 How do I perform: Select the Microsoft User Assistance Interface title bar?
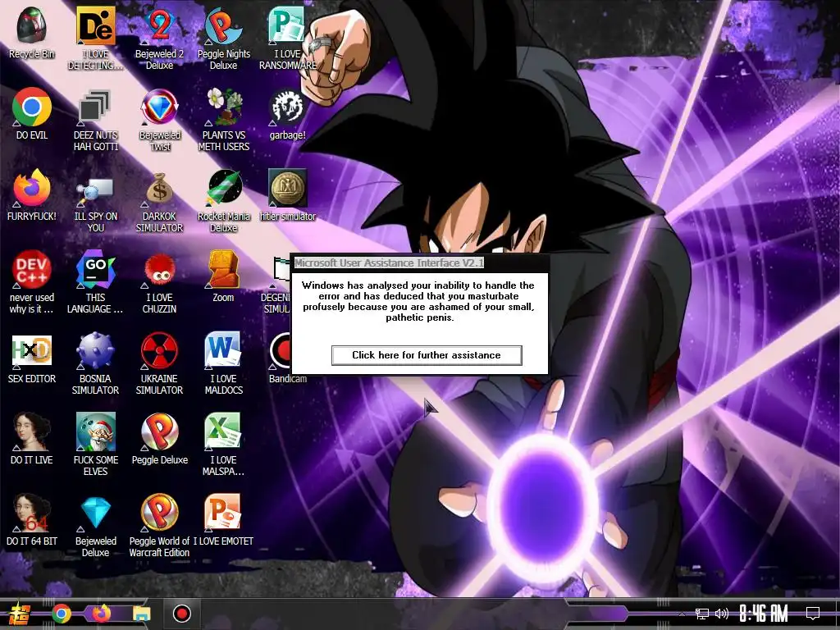(x=420, y=263)
